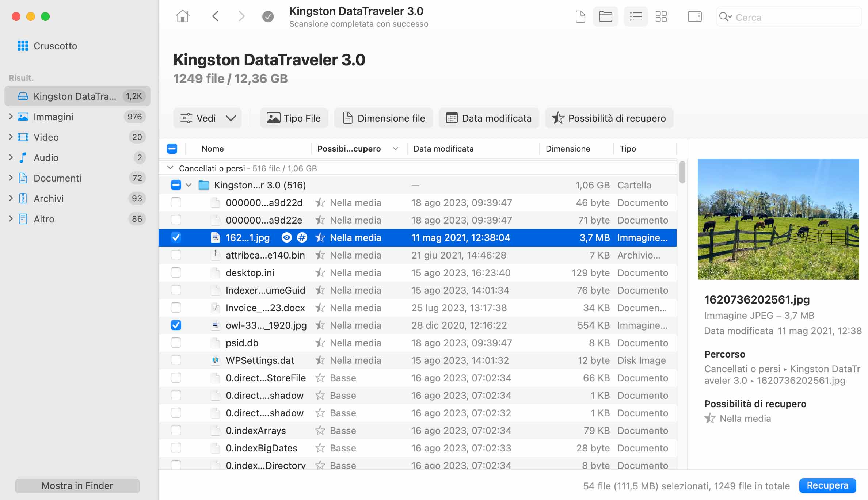Open the Dimensione file filter
The height and width of the screenshot is (500, 868).
tap(384, 118)
